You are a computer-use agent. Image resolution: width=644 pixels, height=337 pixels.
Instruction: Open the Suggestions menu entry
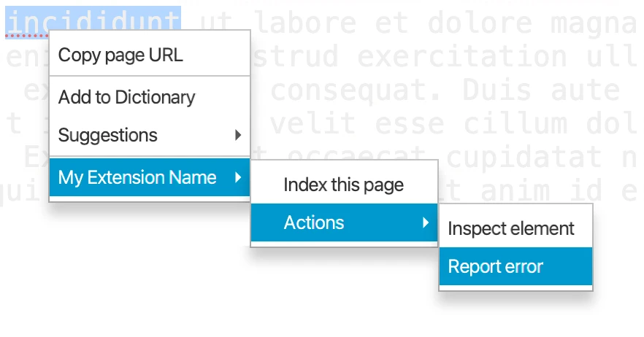click(107, 135)
